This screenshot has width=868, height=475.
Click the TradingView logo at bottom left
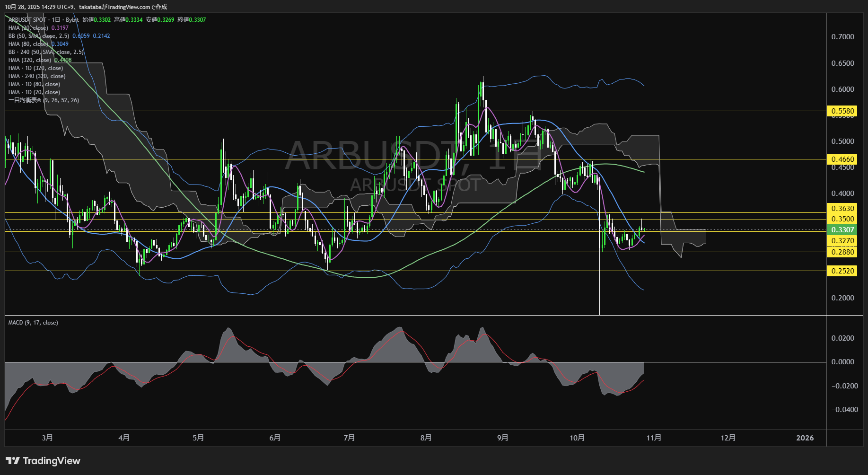click(43, 461)
